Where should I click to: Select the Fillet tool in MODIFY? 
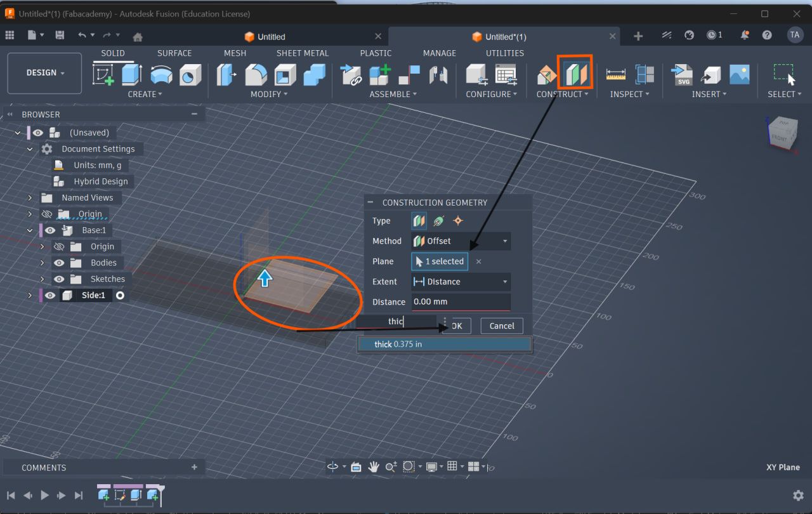tap(256, 75)
